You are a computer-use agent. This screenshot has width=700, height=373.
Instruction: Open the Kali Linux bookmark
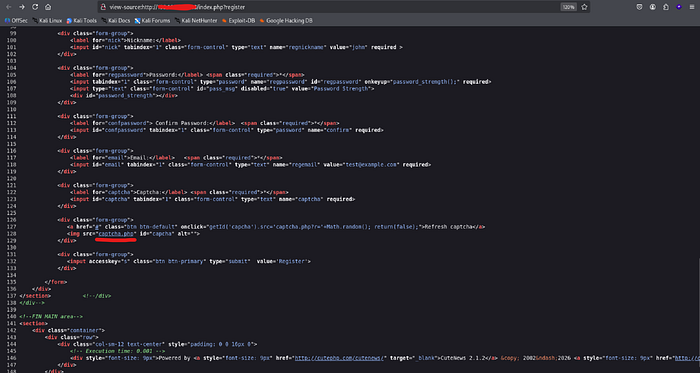point(47,21)
